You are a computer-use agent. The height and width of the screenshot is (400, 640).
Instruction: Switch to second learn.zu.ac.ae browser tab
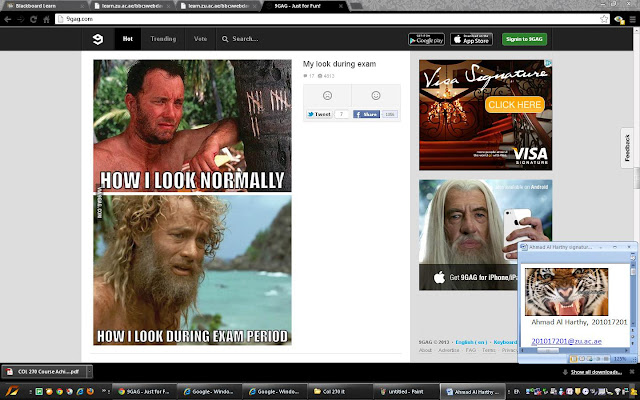pos(133,6)
